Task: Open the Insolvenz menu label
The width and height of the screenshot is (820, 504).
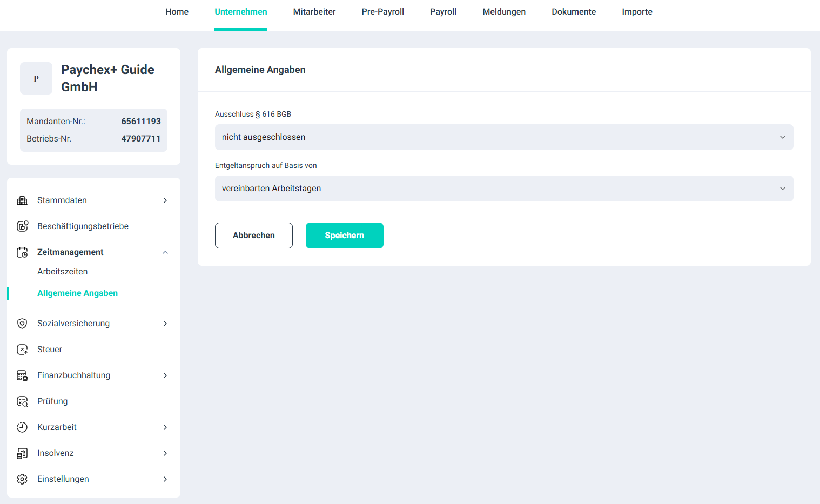Action: pyautogui.click(x=56, y=453)
